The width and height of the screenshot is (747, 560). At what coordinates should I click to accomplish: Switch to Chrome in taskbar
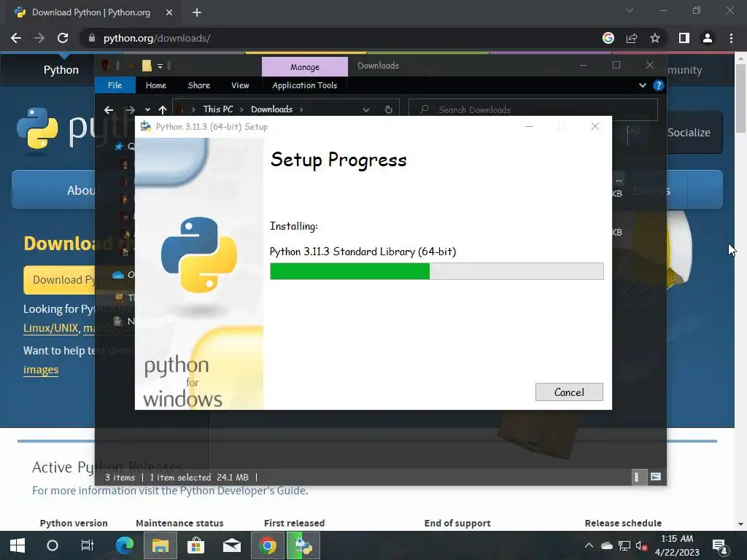tap(267, 545)
